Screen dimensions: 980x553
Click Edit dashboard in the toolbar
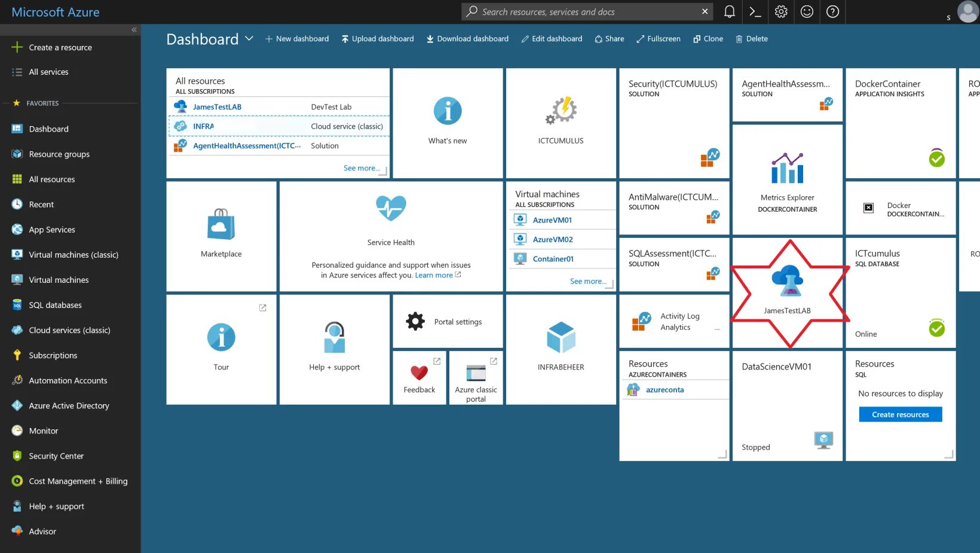(x=552, y=39)
